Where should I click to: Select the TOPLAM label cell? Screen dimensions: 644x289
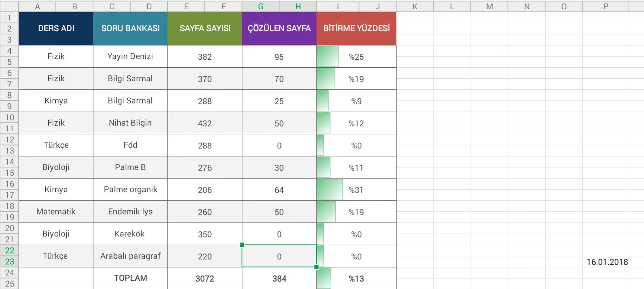130,278
